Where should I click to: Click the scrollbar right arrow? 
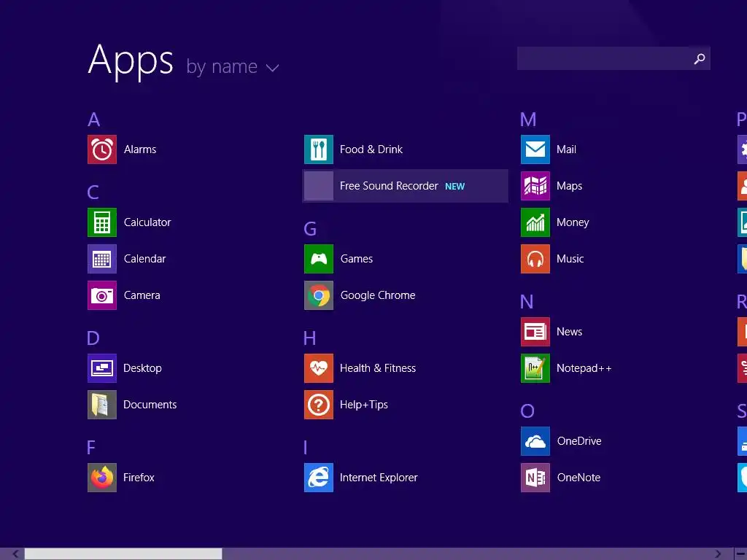tap(718, 554)
